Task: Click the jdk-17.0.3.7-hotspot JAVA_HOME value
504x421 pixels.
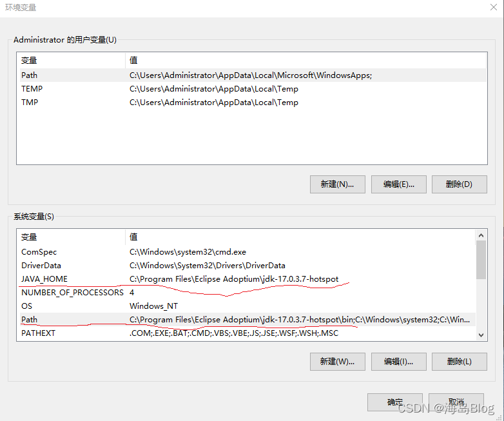Action: (x=234, y=279)
